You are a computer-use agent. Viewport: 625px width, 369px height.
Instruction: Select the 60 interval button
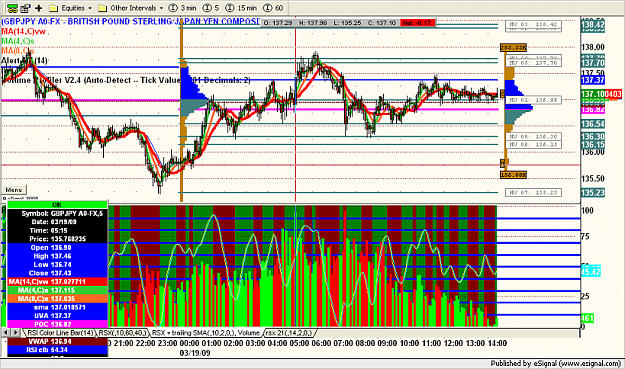tap(273, 8)
